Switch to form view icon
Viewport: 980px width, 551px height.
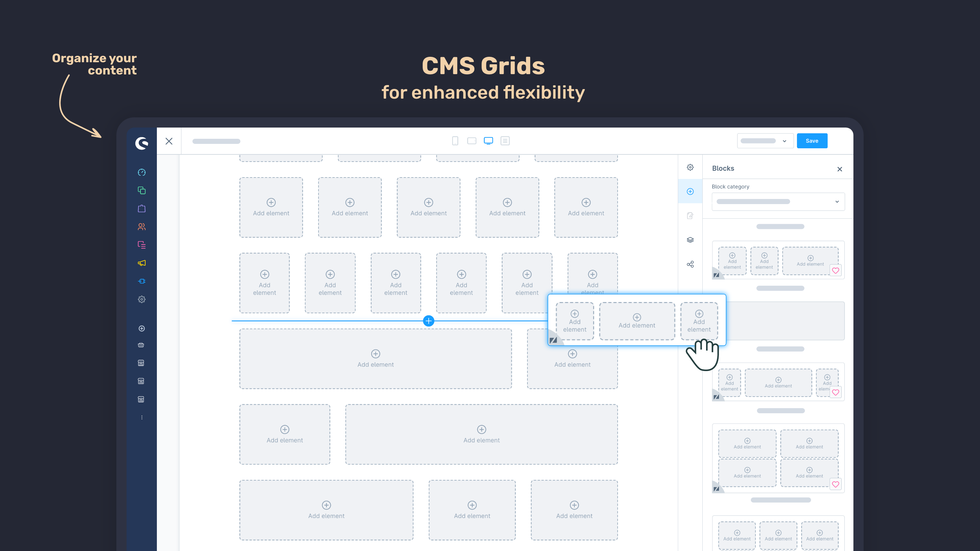point(505,141)
